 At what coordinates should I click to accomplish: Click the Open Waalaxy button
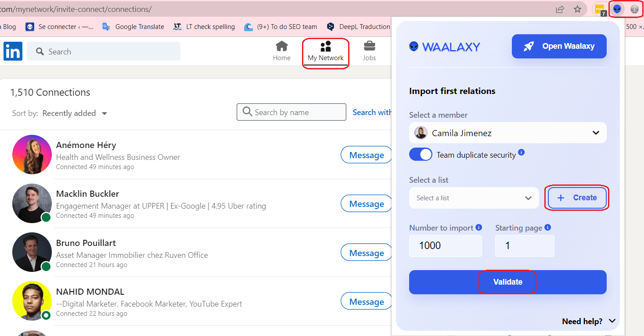pos(559,46)
